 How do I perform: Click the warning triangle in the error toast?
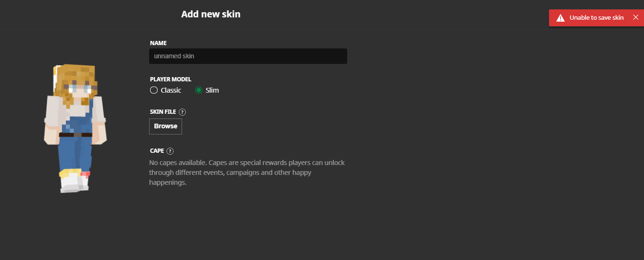click(560, 18)
